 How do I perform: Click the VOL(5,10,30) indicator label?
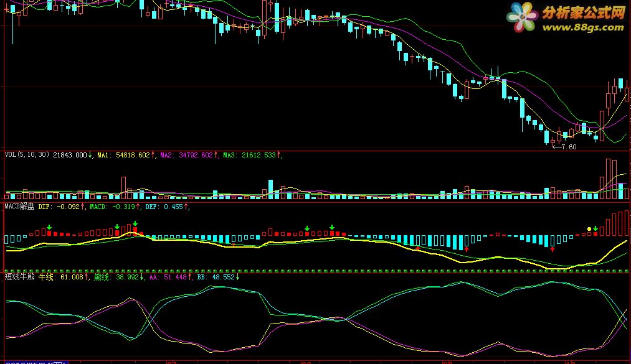27,155
